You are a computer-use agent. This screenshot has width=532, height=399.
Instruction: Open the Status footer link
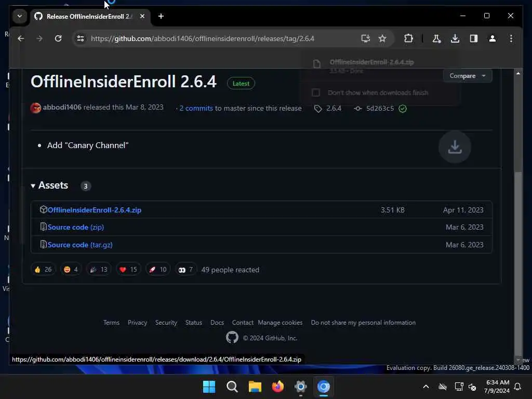click(x=194, y=323)
